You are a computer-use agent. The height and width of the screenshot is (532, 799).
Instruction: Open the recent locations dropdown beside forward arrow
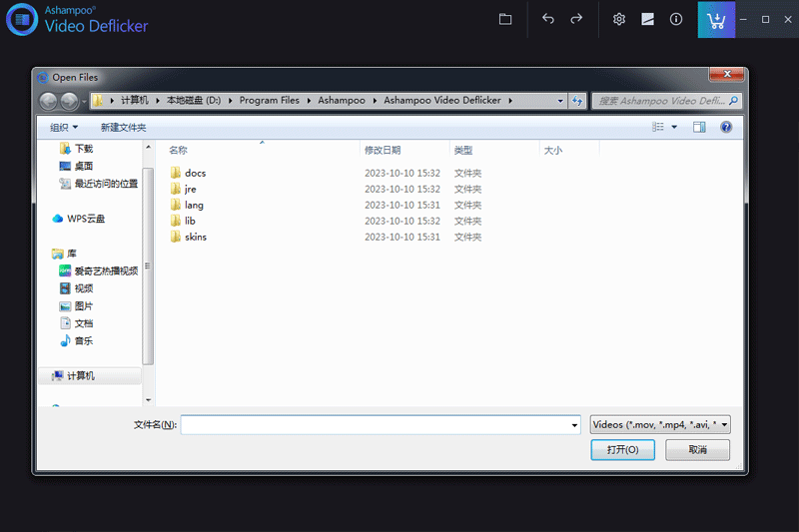[x=84, y=101]
